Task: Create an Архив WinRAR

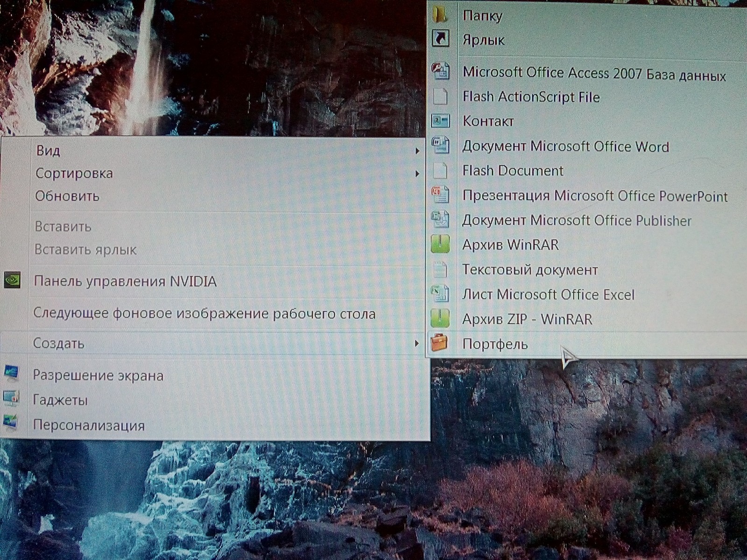Action: tap(510, 245)
